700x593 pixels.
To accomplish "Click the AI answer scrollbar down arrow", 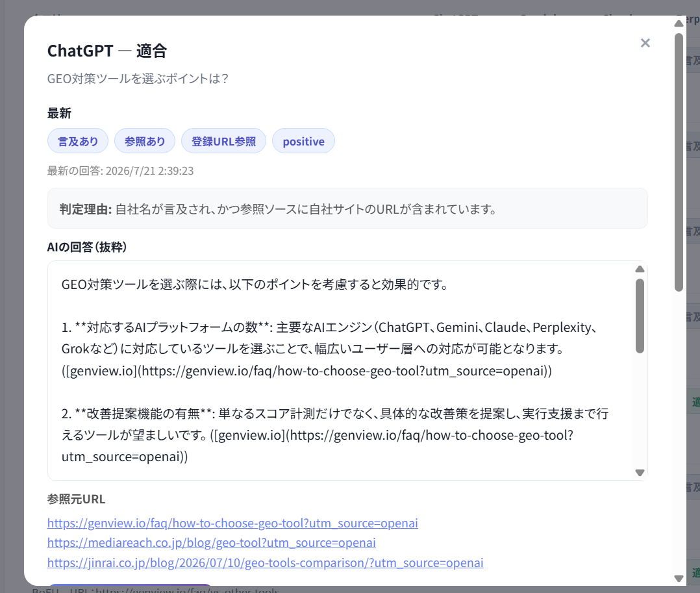I will pos(640,472).
